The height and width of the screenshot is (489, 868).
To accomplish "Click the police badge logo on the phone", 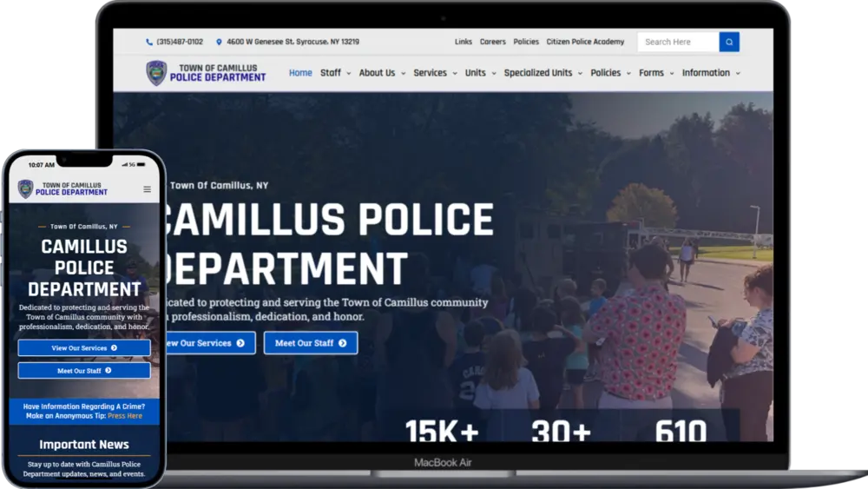I will [25, 188].
